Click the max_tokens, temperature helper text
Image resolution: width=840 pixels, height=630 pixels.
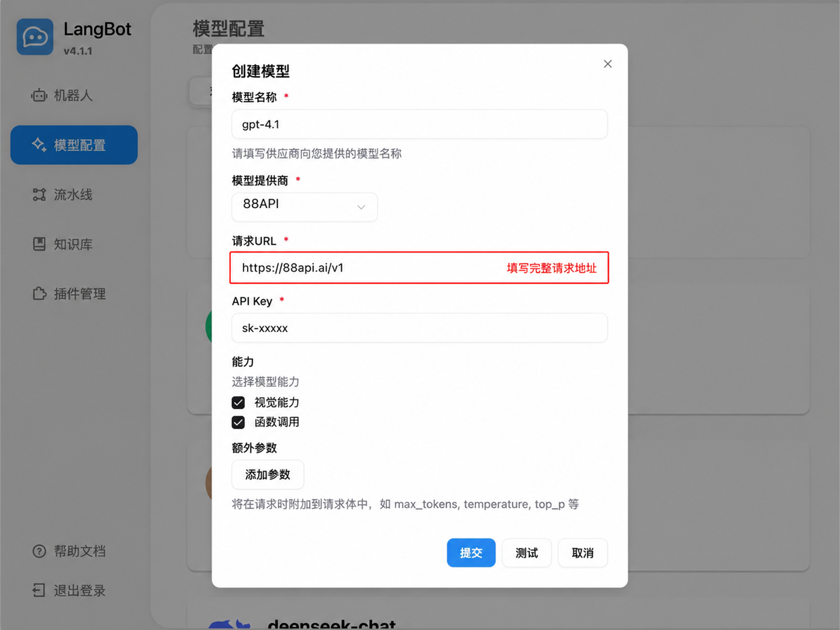[x=405, y=504]
